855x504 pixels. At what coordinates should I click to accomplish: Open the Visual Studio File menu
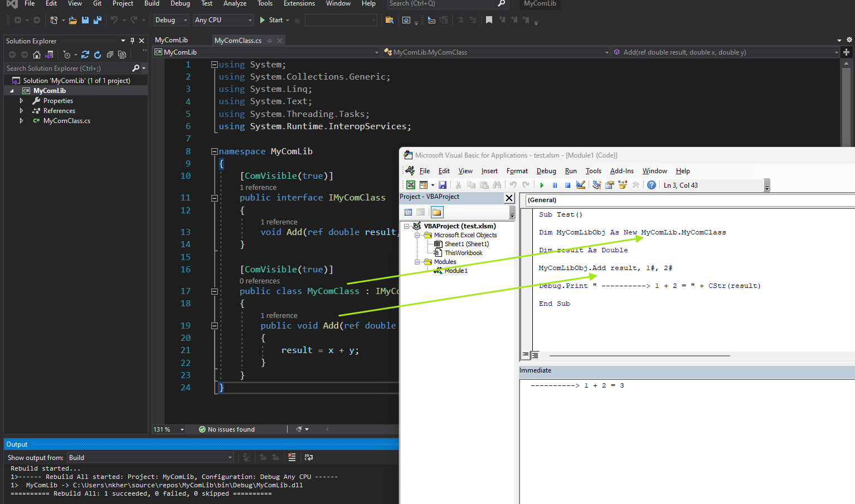pyautogui.click(x=30, y=3)
